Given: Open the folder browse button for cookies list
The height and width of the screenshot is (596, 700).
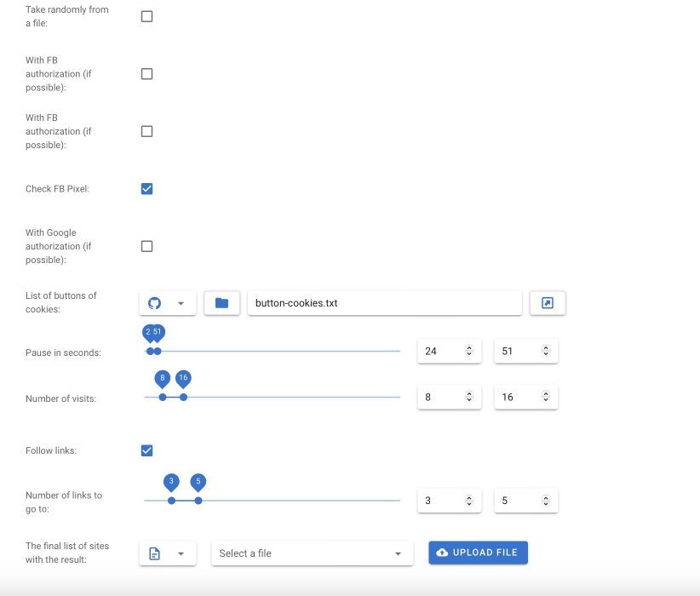Looking at the screenshot, I should tap(222, 303).
